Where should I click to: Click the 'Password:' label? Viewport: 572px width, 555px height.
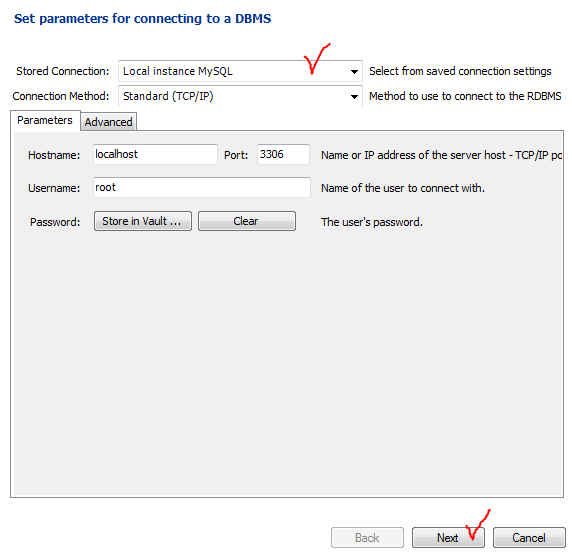[55, 222]
